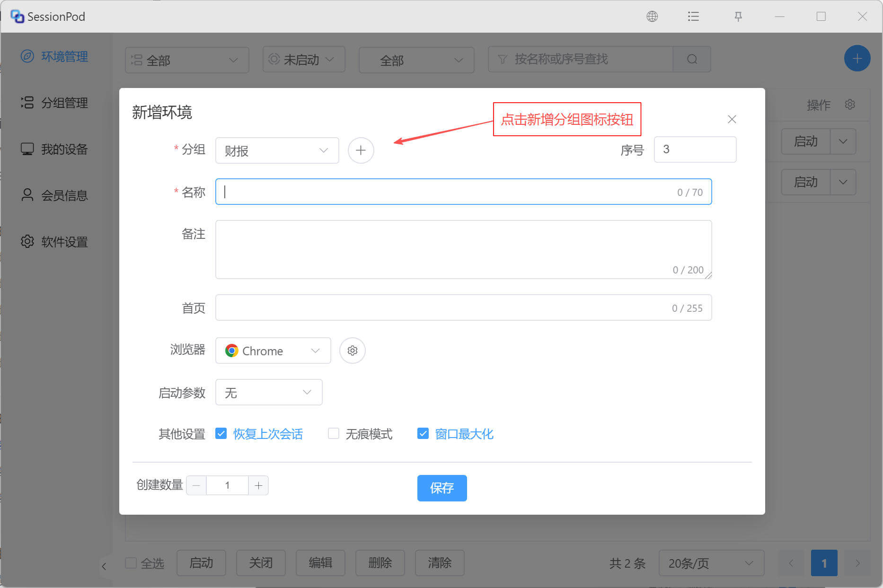Open column settings gear beside 操作
Screen dimensions: 883x588
[x=850, y=104]
